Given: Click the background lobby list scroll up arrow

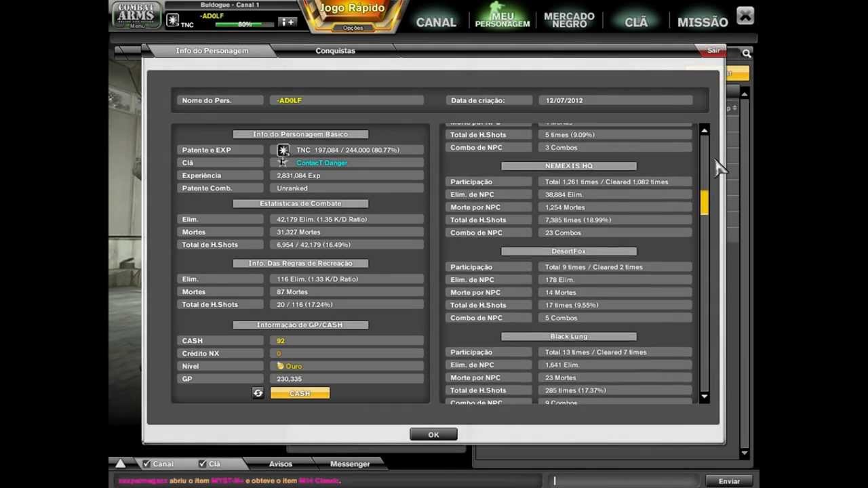Looking at the screenshot, I should (x=745, y=94).
